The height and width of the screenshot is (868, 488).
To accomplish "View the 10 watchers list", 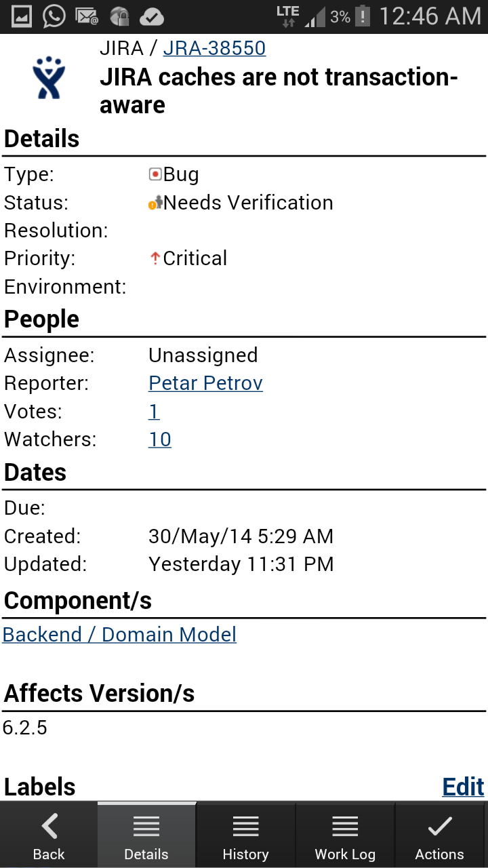I will pyautogui.click(x=159, y=439).
